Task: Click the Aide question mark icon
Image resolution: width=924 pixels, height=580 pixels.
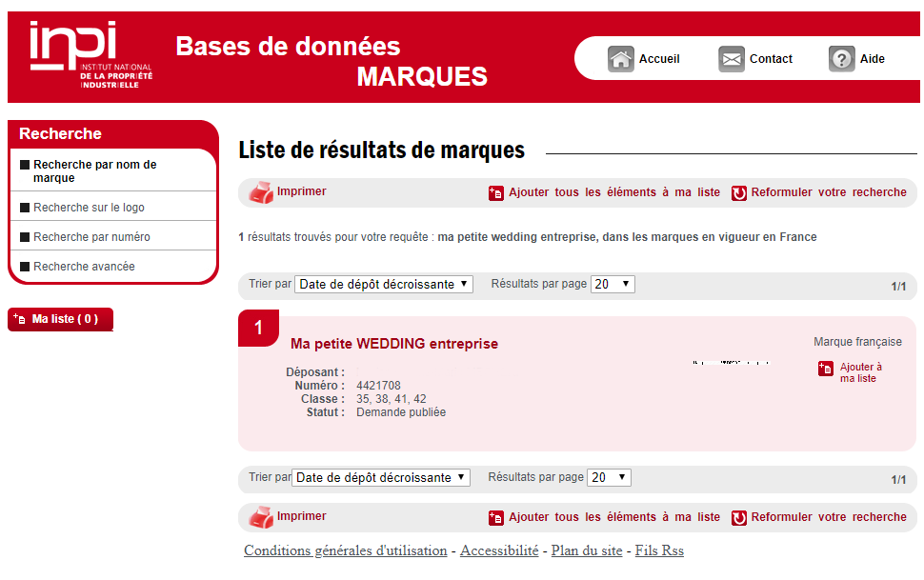Action: 841,59
